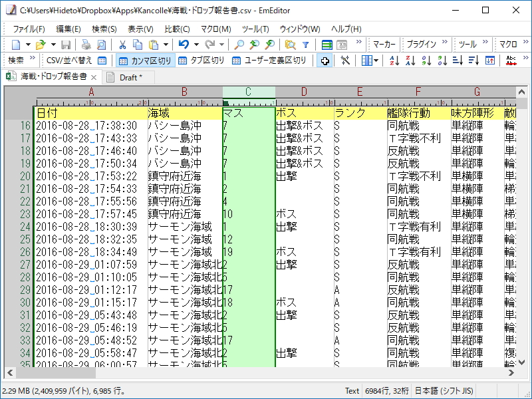Sort by length shortest first icon
The height and width of the screenshot is (399, 532).
(x=458, y=61)
